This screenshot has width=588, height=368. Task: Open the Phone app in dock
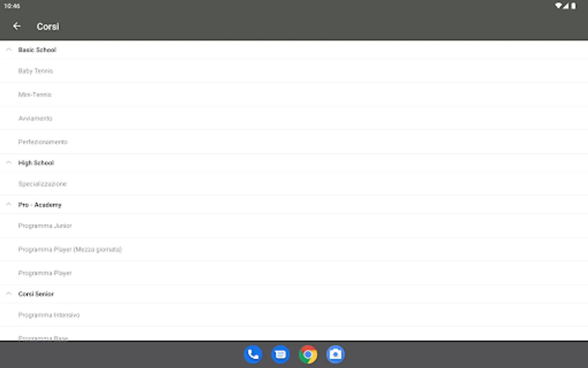pos(253,355)
